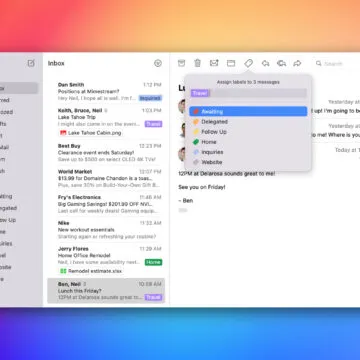The width and height of the screenshot is (360, 360).
Task: Compose a new message
Action: (31, 63)
